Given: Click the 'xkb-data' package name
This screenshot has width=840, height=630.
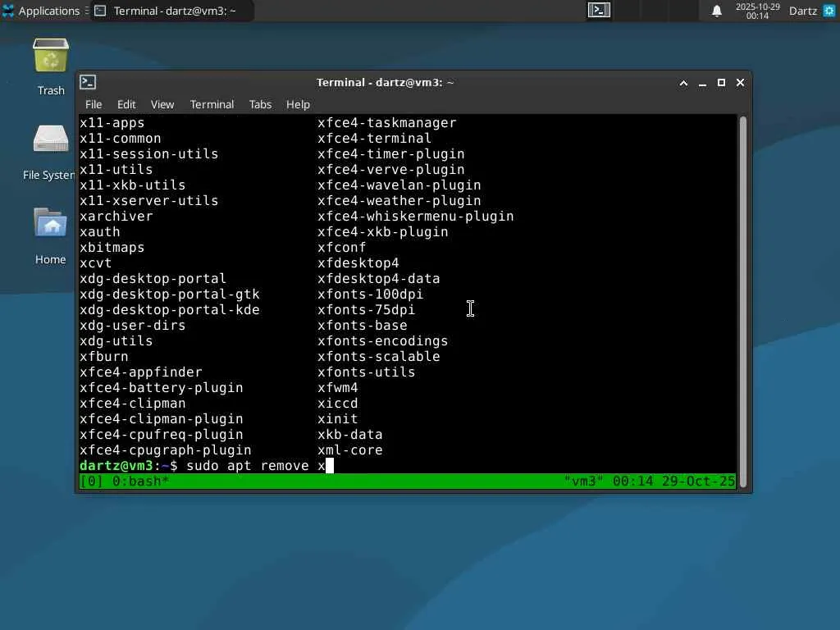Looking at the screenshot, I should pyautogui.click(x=349, y=435).
